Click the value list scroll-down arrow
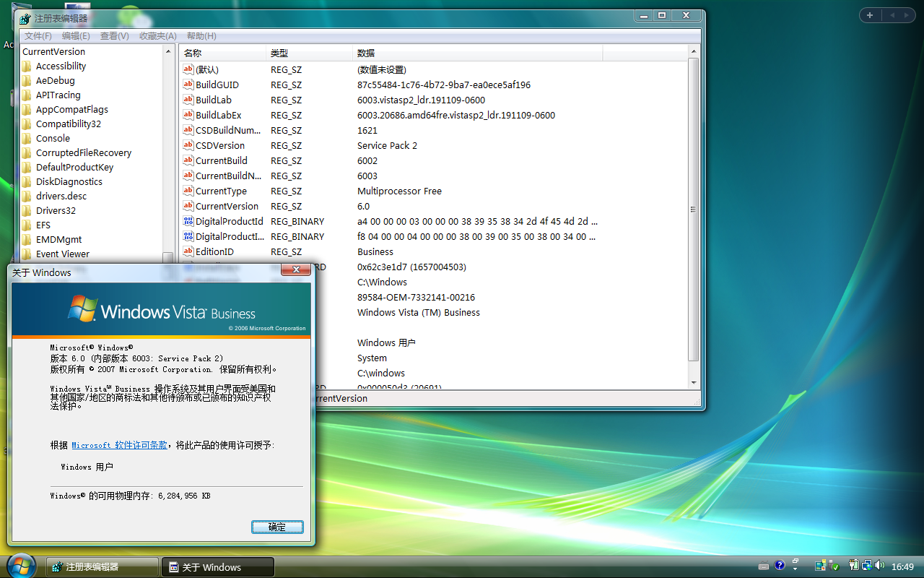The width and height of the screenshot is (924, 578). 694,383
